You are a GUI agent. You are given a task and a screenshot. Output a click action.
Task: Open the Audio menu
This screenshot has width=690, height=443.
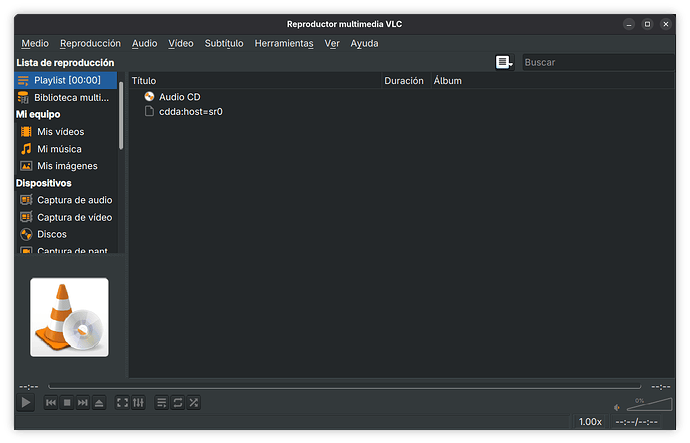144,44
